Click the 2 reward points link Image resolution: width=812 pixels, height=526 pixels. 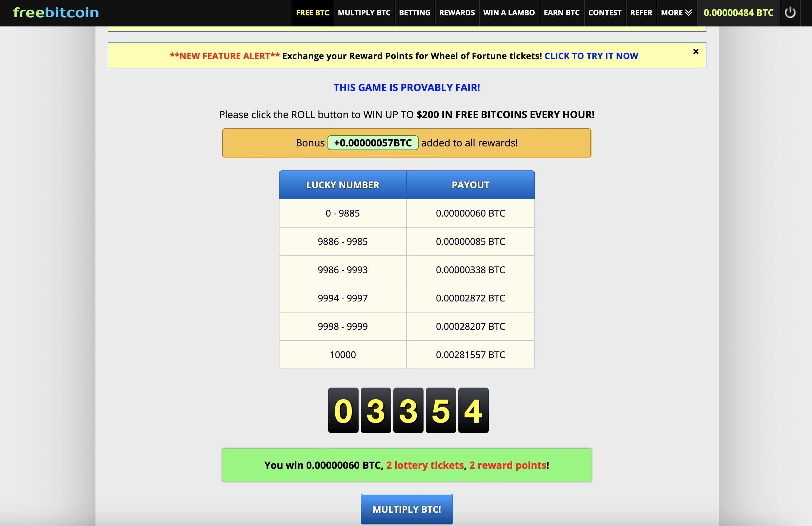coord(508,465)
